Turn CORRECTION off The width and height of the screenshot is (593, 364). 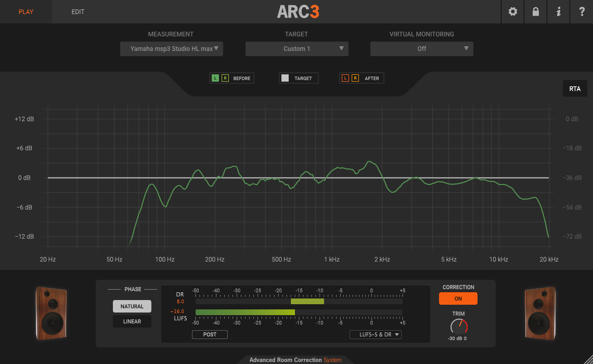click(458, 298)
